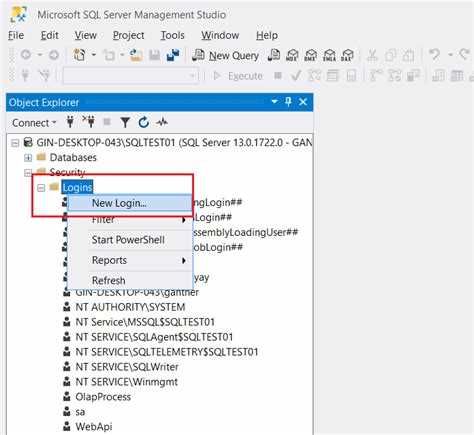
Task: Select the GIN-DESKTOP-043\SQLTEST01 server node
Action: pos(174,143)
